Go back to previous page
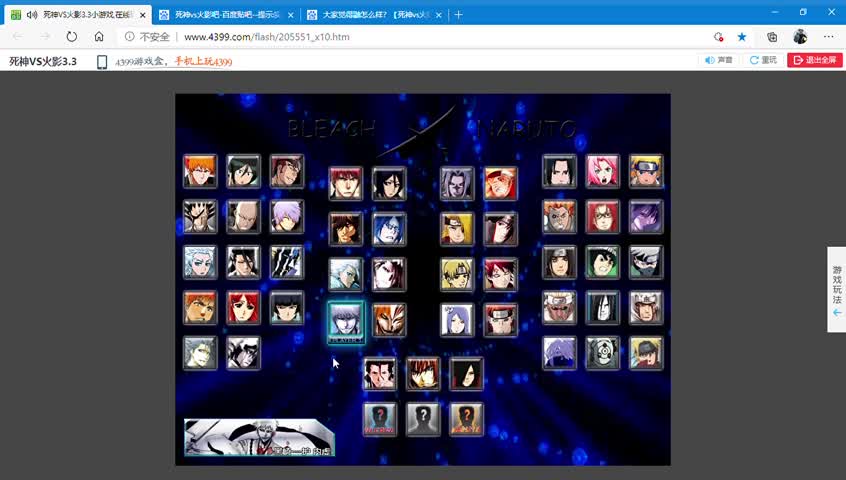The width and height of the screenshot is (846, 480). (17, 37)
